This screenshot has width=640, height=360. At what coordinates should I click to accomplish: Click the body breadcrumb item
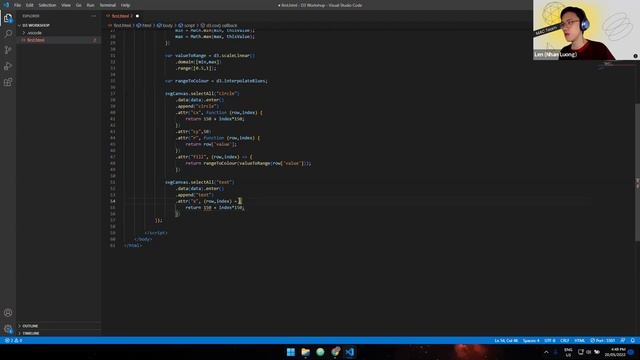[165, 25]
